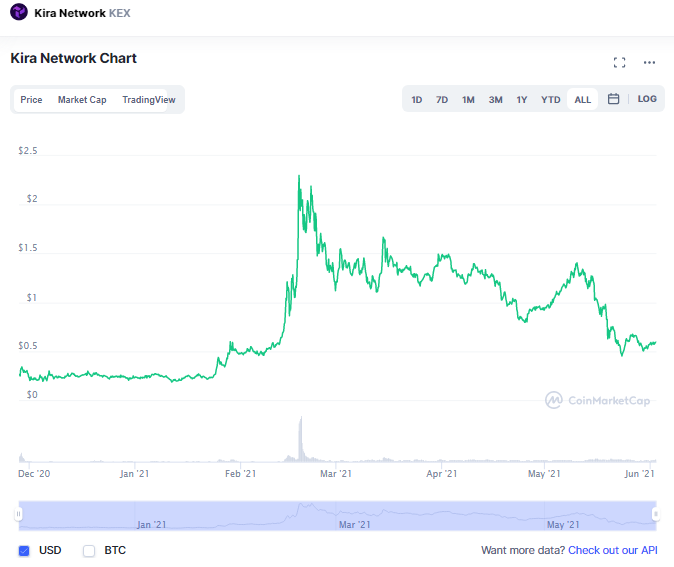This screenshot has width=674, height=567.
Task: Select the 7D time range
Action: (x=442, y=100)
